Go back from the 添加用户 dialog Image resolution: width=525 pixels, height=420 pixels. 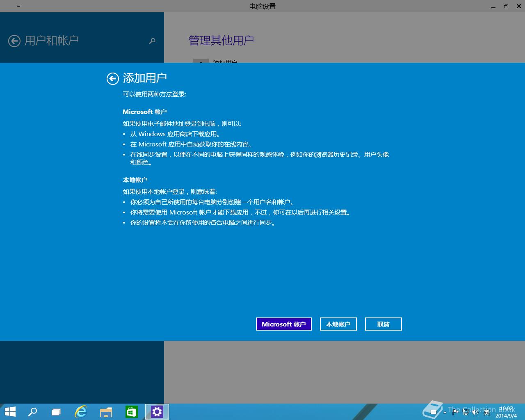[x=113, y=78]
